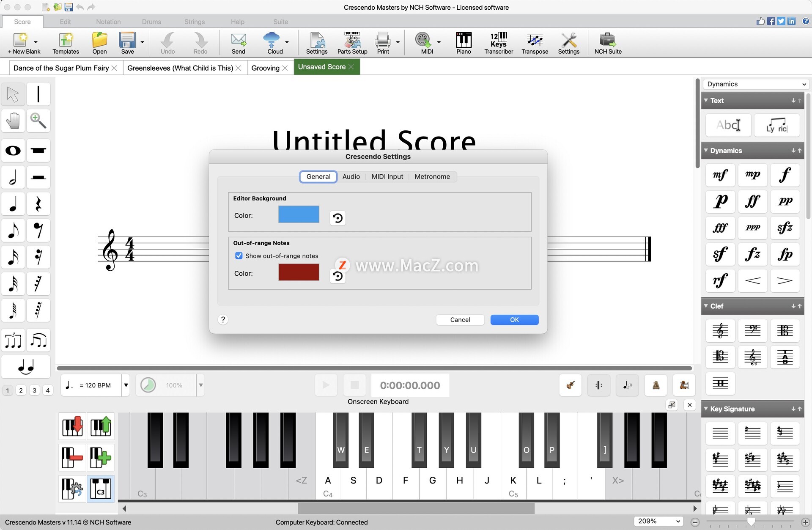The image size is (812, 530).
Task: Toggle C3 key label display
Action: (x=101, y=489)
